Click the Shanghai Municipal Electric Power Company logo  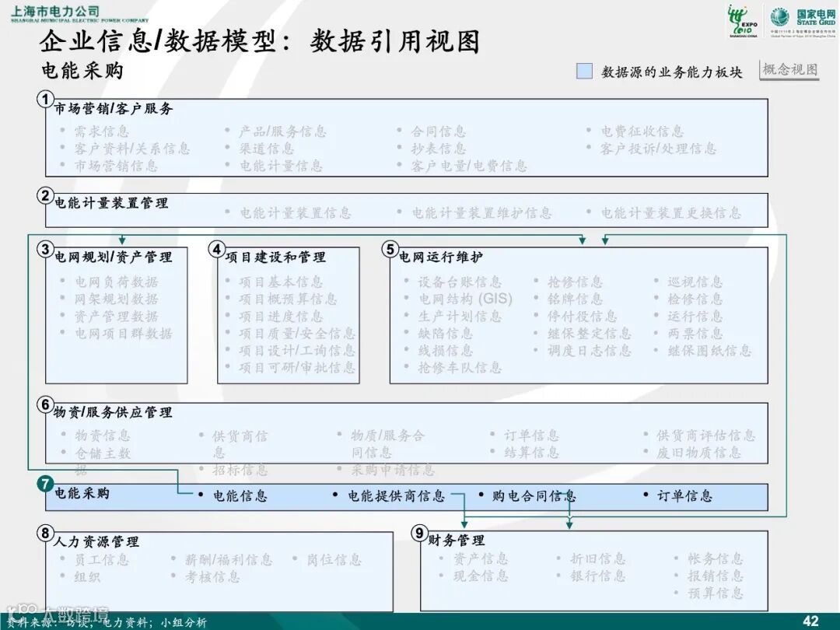(x=79, y=14)
